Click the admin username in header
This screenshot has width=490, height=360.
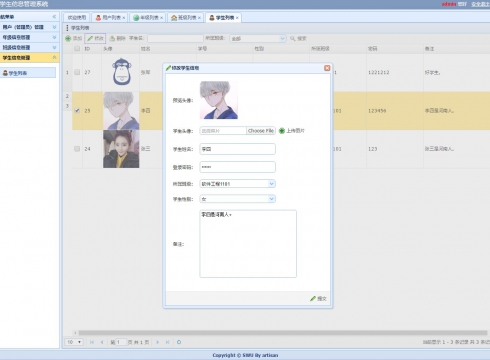[x=449, y=4]
